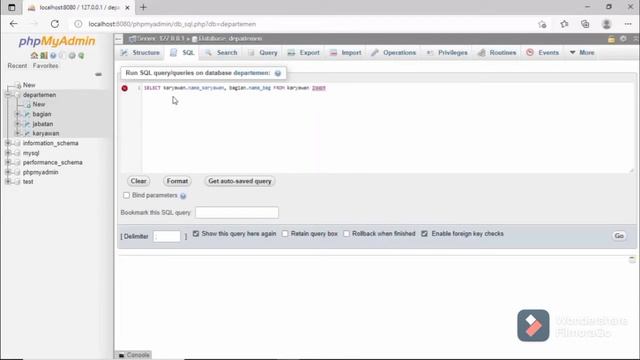
Task: Open the Privileges tab
Action: (x=447, y=53)
